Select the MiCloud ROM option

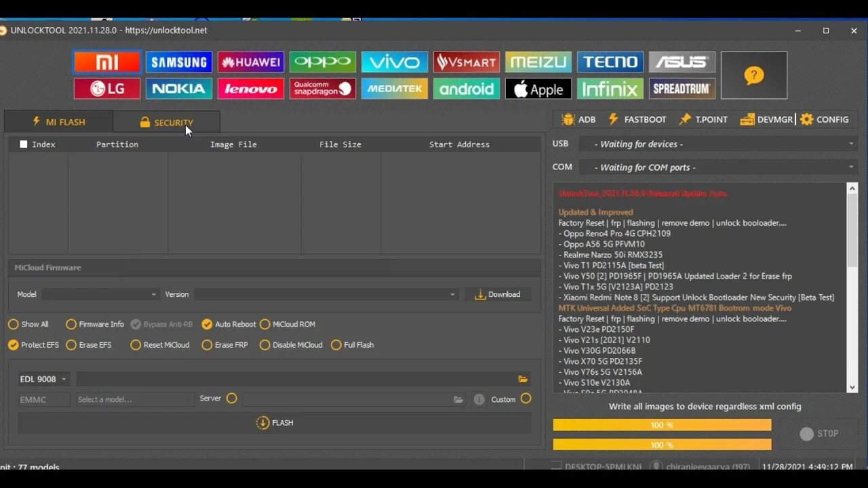[x=288, y=325]
